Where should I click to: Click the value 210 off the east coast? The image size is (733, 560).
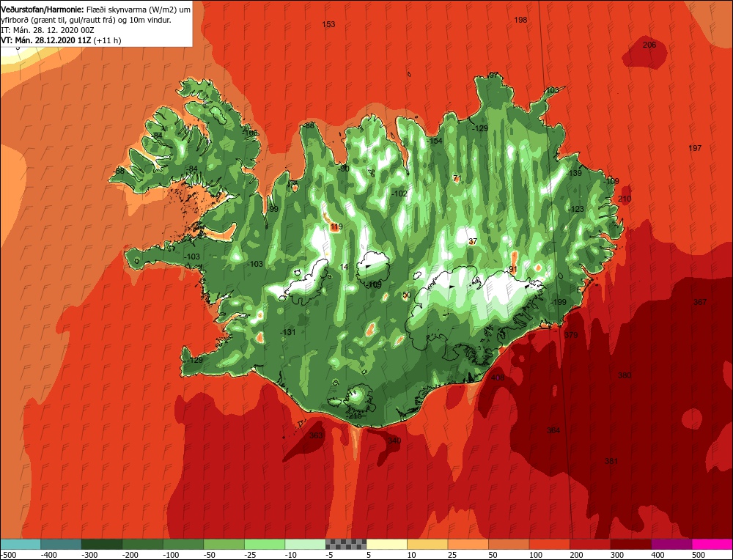click(625, 199)
